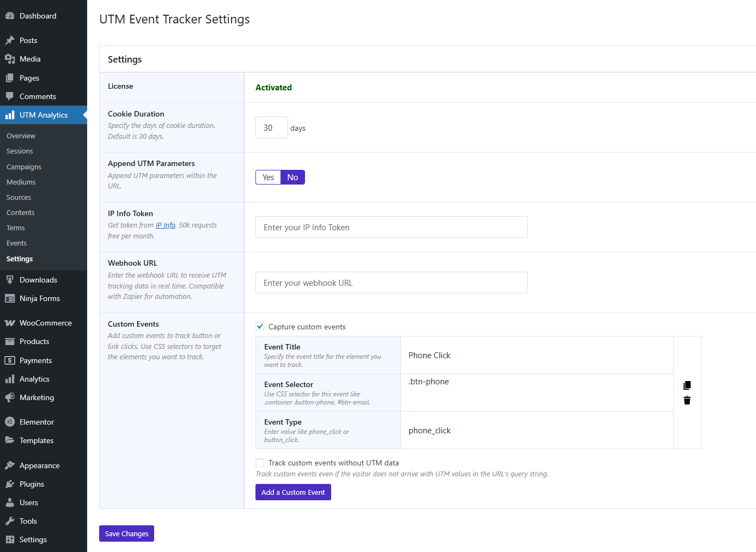
Task: Uncheck Capture custom events checkbox
Action: [x=260, y=327]
